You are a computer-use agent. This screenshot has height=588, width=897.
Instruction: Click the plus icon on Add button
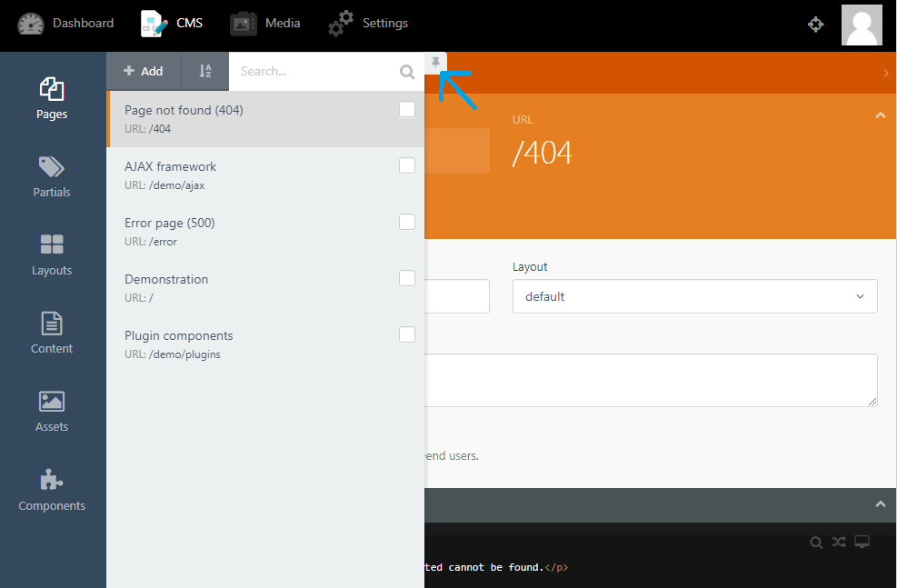point(129,70)
